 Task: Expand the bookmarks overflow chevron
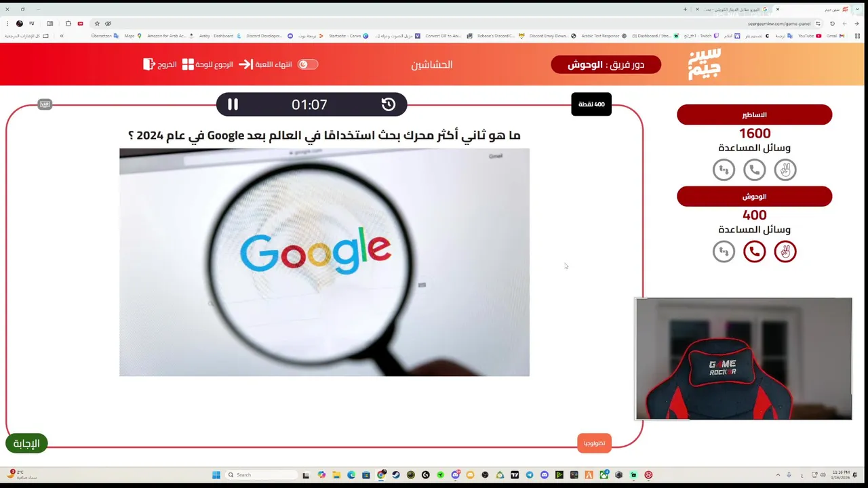[x=62, y=35]
